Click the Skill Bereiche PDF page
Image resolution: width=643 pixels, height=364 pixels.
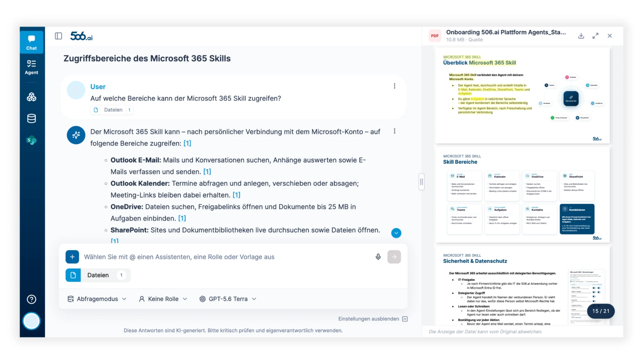click(522, 195)
